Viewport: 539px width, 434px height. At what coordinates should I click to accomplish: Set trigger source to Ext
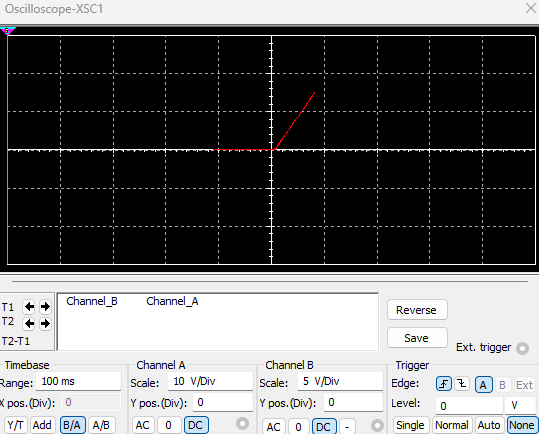coord(524,385)
